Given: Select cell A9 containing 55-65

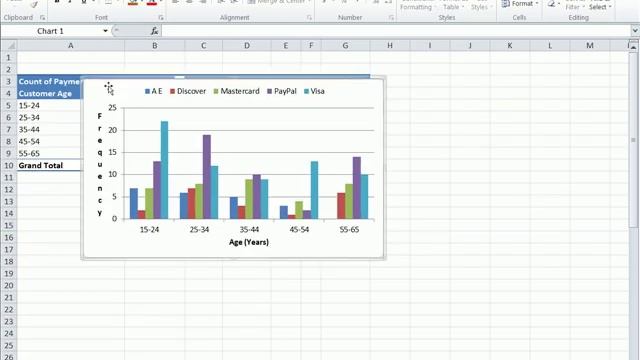Looking at the screenshot, I should 49,153.
